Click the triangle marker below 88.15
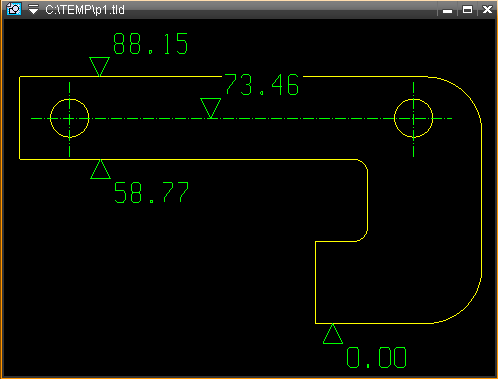 (99, 67)
